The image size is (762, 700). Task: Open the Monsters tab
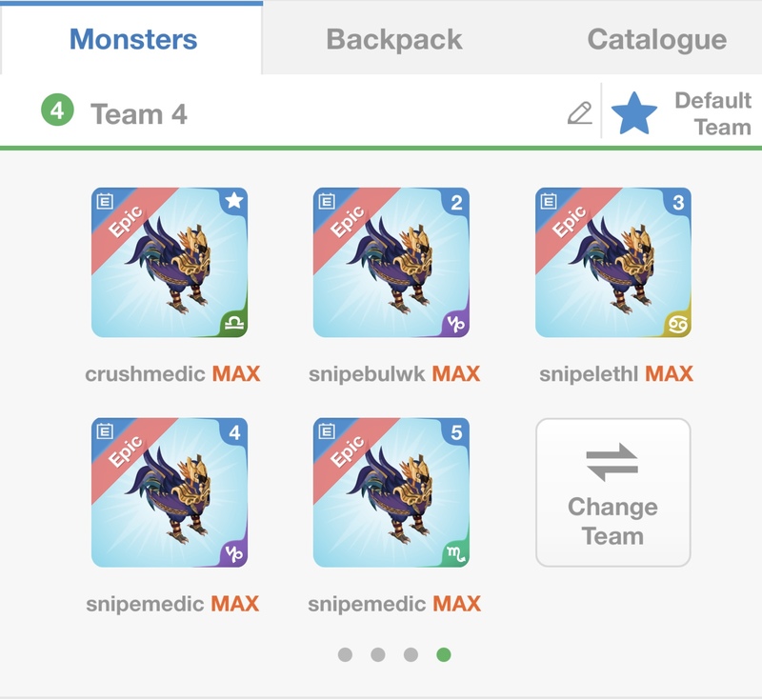[x=133, y=39]
